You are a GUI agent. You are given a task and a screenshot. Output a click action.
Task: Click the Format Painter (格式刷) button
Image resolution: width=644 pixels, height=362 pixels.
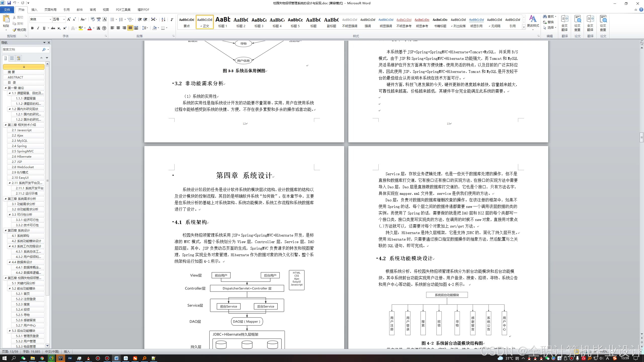pyautogui.click(x=20, y=30)
